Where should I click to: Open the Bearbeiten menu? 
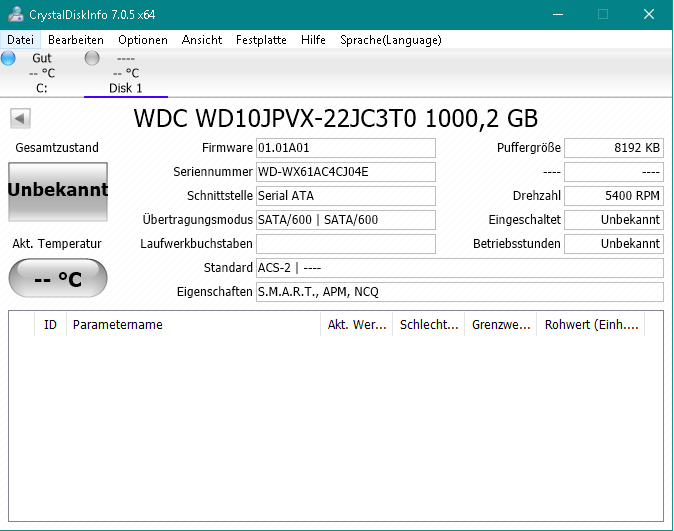point(76,40)
